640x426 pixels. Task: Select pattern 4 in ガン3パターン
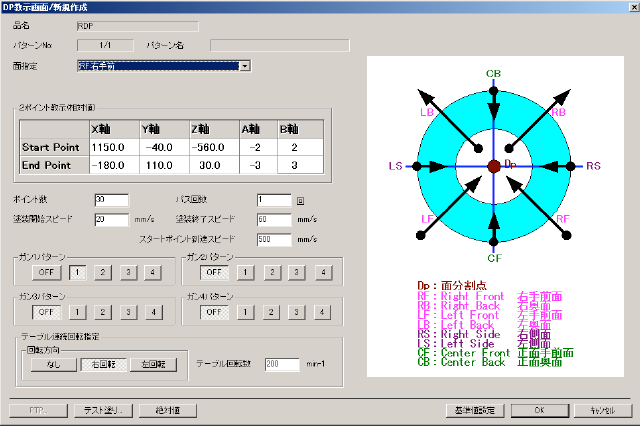[x=153, y=312]
